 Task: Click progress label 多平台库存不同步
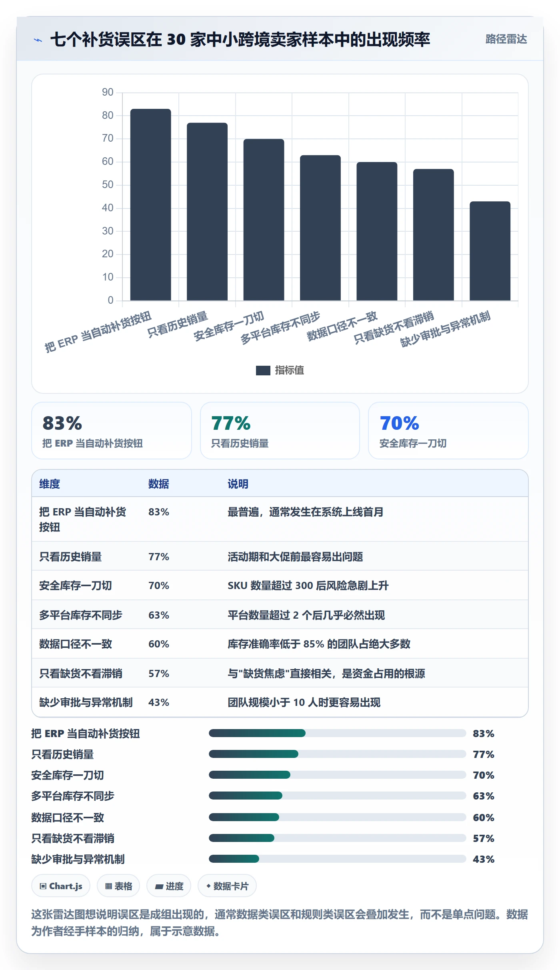(73, 796)
